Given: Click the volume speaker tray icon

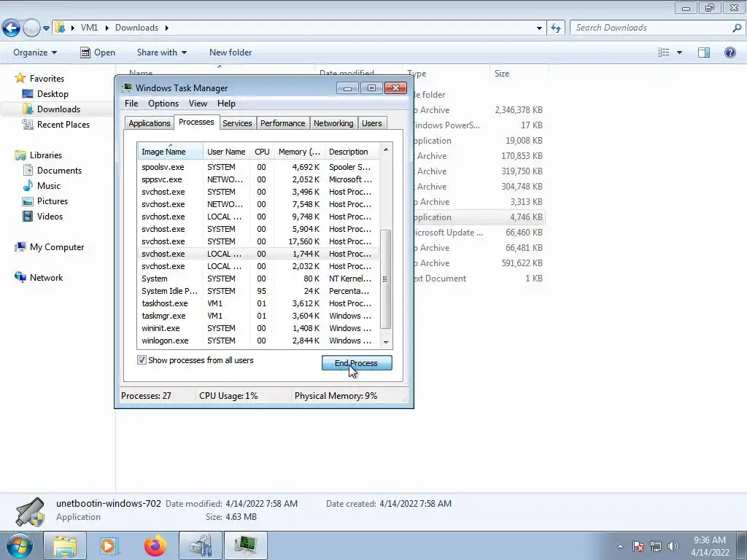Looking at the screenshot, I should 673,546.
